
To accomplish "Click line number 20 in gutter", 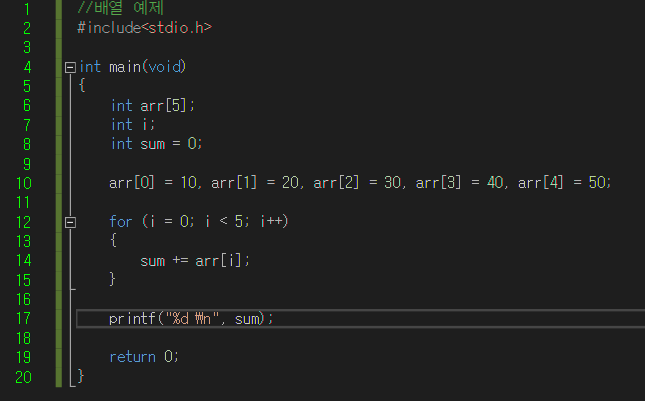I will click(x=24, y=377).
